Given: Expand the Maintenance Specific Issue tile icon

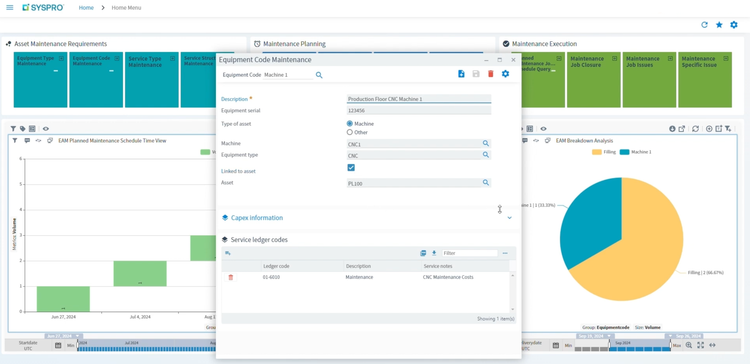Looking at the screenshot, I should pos(726,58).
